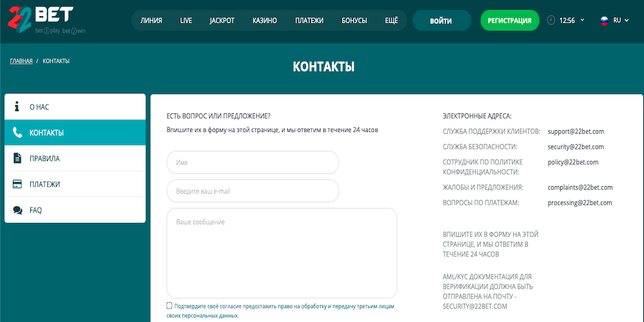This screenshot has width=644, height=322.
Task: Click the card icon beside ПЛАТЕЖИ
Action: pyautogui.click(x=17, y=184)
